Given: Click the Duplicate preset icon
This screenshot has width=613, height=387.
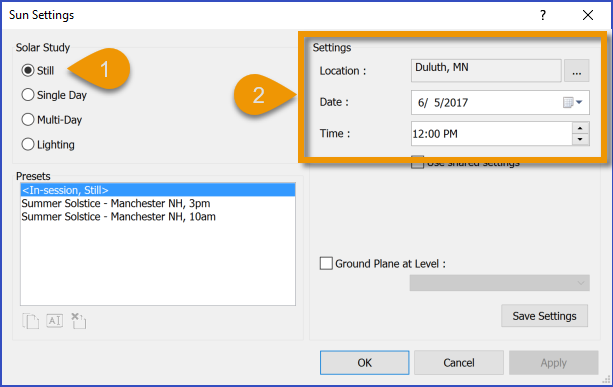Looking at the screenshot, I should pyautogui.click(x=30, y=321).
